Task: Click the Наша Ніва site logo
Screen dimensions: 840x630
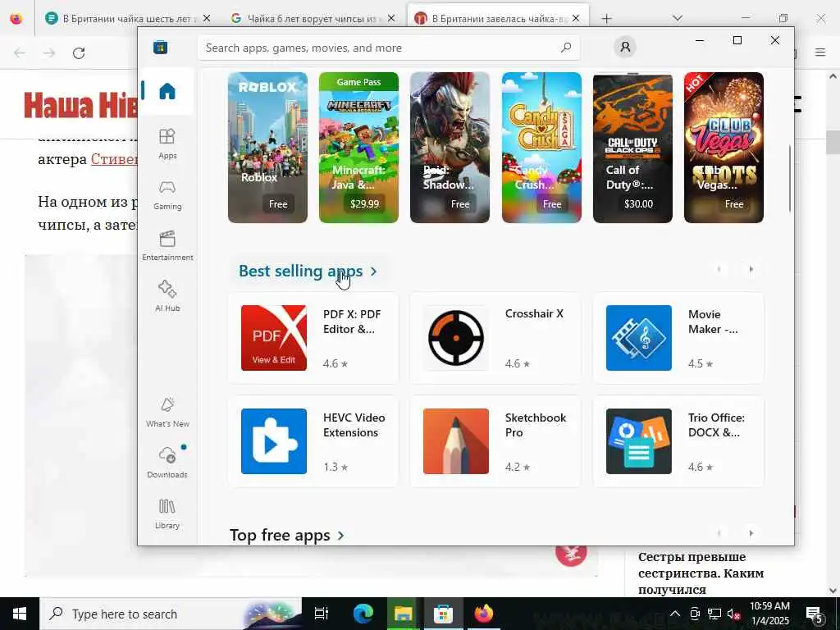Action: point(80,104)
